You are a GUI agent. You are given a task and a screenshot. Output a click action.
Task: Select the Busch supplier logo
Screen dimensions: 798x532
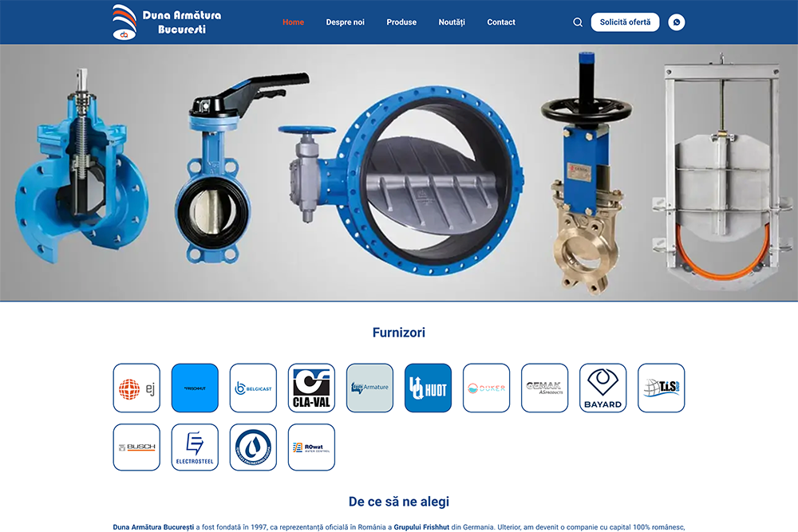point(136,447)
